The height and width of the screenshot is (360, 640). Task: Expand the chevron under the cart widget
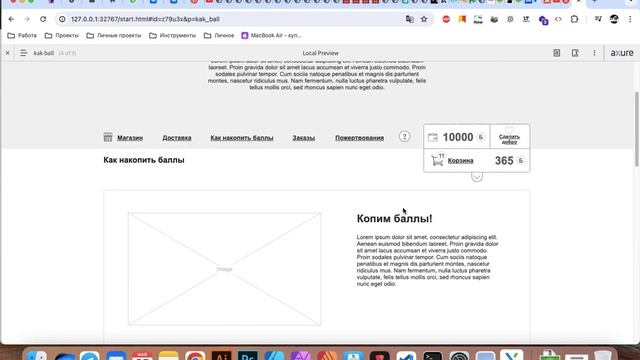[477, 176]
